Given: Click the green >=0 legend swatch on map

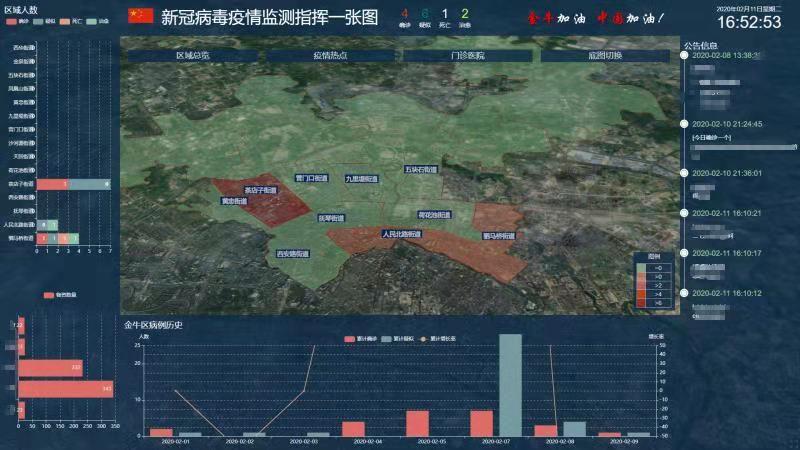Looking at the screenshot, I should 643,268.
